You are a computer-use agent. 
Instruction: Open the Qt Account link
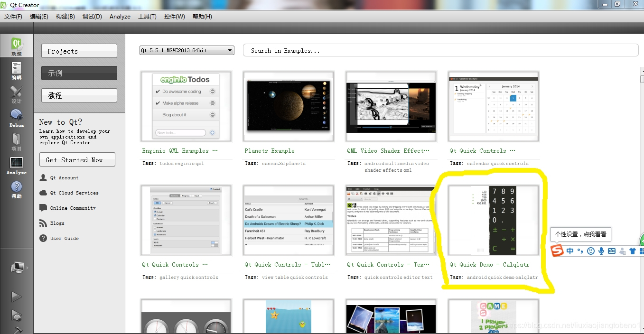(x=65, y=178)
